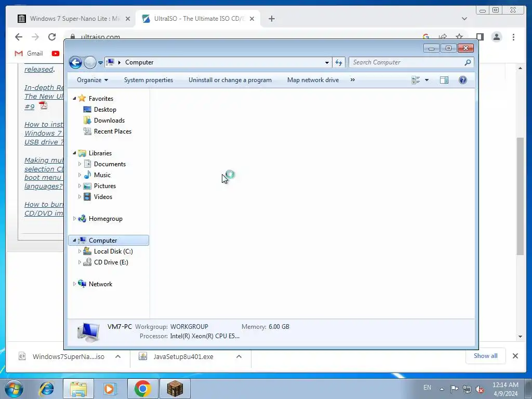Toggle Chrome side panel icon
Viewport: 532px width, 399px height.
[x=480, y=37]
